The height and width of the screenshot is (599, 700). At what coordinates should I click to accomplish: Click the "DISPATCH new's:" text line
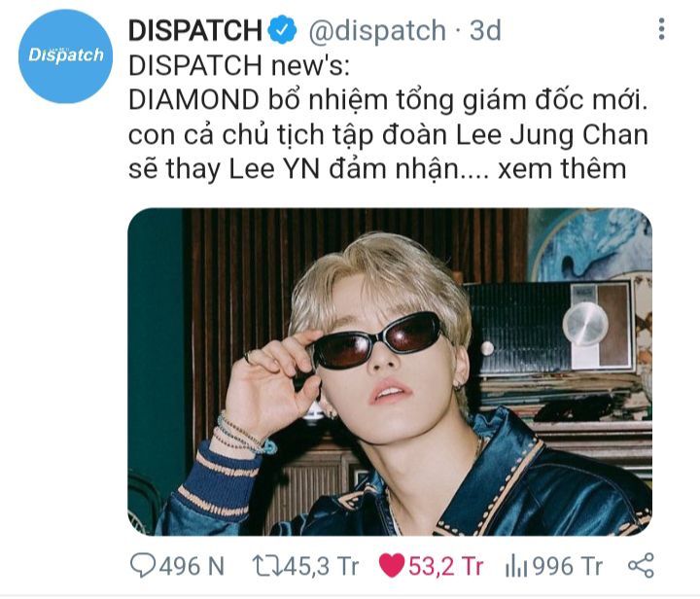click(239, 65)
